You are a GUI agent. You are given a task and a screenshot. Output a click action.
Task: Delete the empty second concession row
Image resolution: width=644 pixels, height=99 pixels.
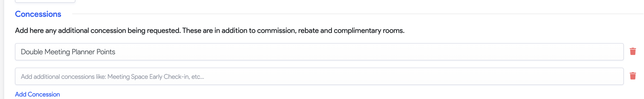(632, 76)
